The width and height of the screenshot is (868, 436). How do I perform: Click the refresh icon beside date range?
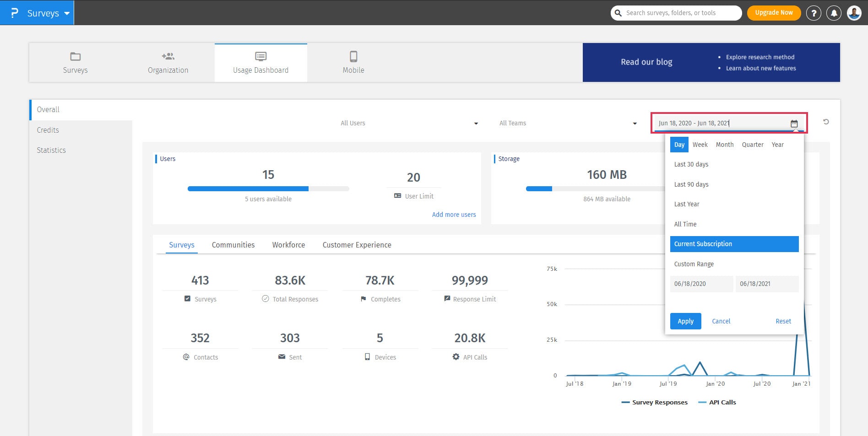[826, 122]
